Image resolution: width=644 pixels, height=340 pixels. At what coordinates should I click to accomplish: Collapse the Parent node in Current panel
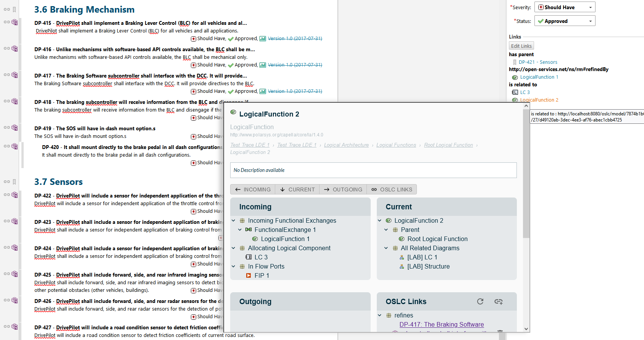[386, 230]
